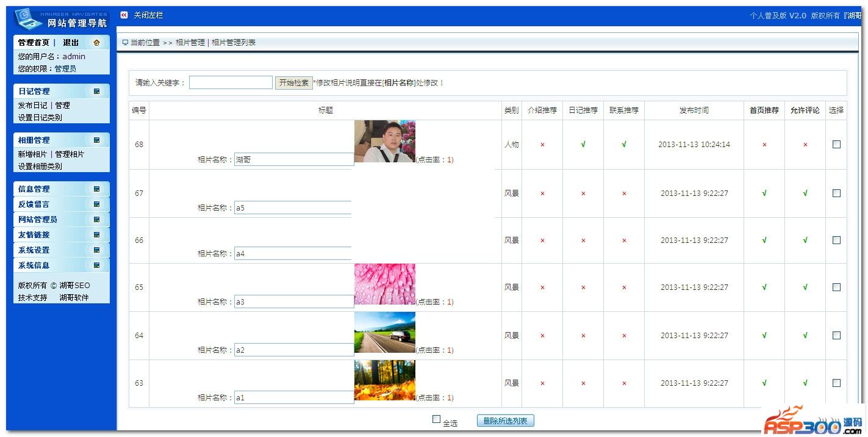Toggle 允许评论 red cross for row 68
Viewport: 868px width, 437px height.
pyautogui.click(x=805, y=145)
